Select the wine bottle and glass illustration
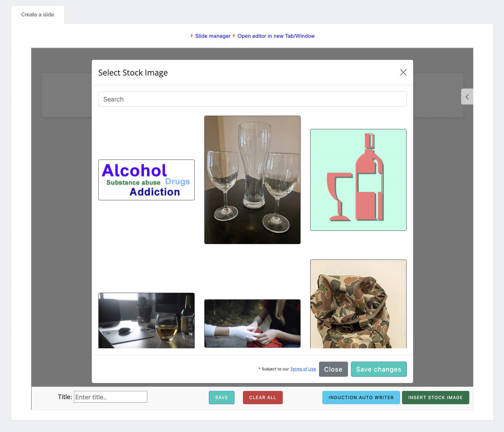The height and width of the screenshot is (432, 504). (358, 180)
